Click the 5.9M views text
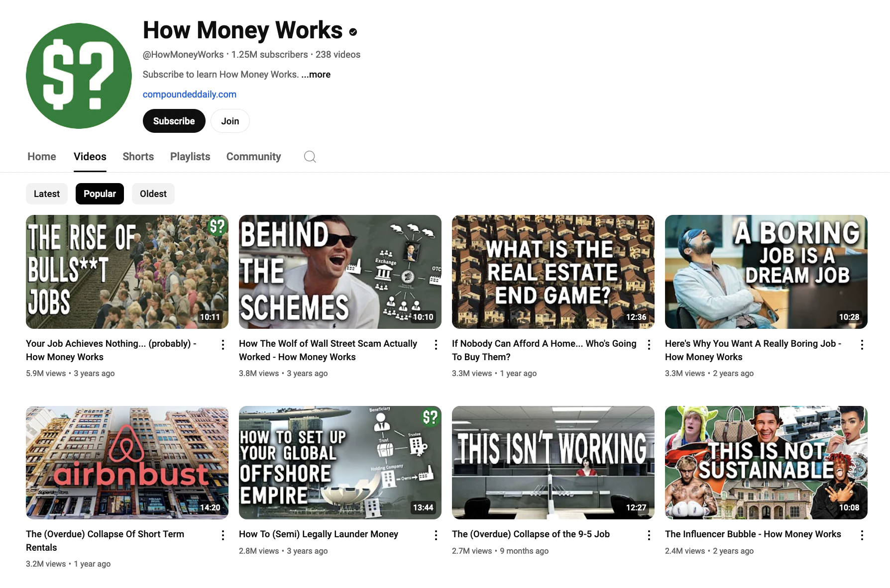Viewport: 890px width, 588px height. tap(46, 374)
